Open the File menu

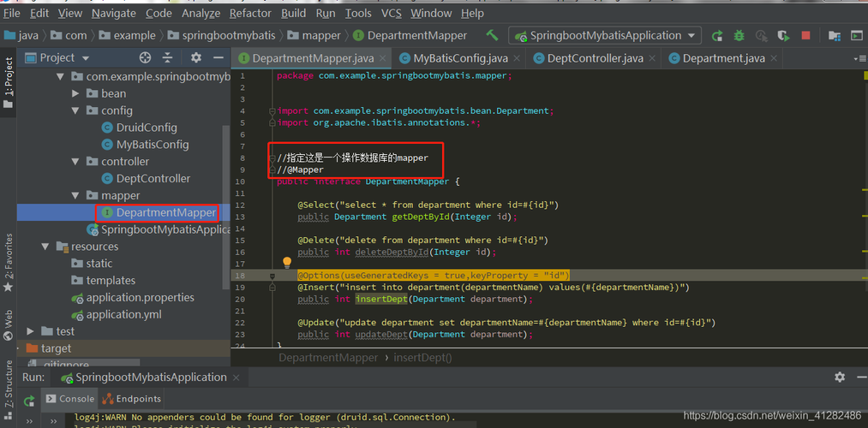click(x=12, y=14)
